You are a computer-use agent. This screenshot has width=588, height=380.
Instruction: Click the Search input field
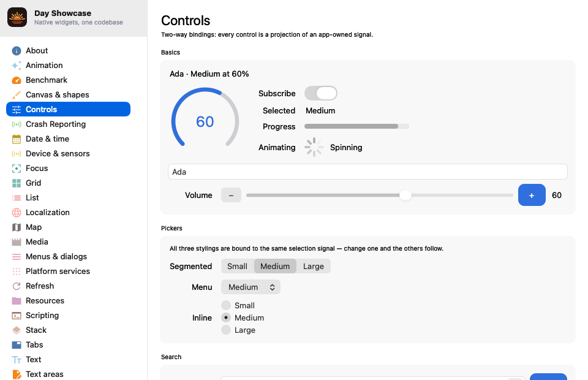click(x=373, y=378)
